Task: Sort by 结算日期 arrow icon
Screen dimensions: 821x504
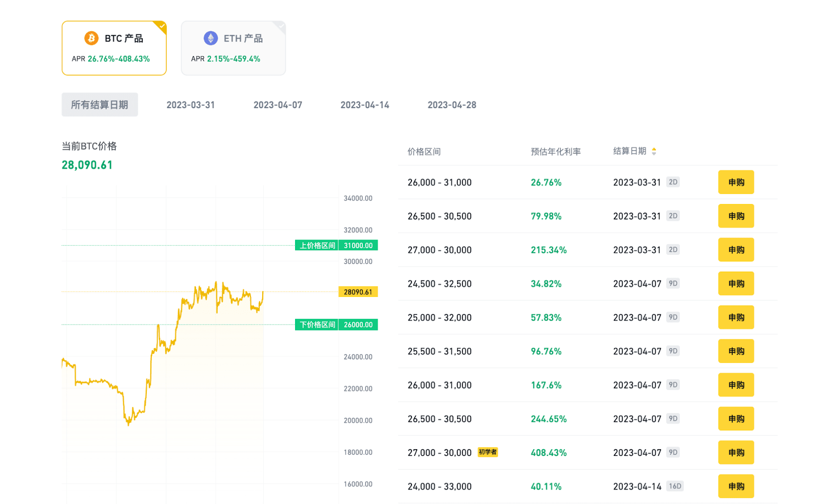Action: (x=654, y=151)
